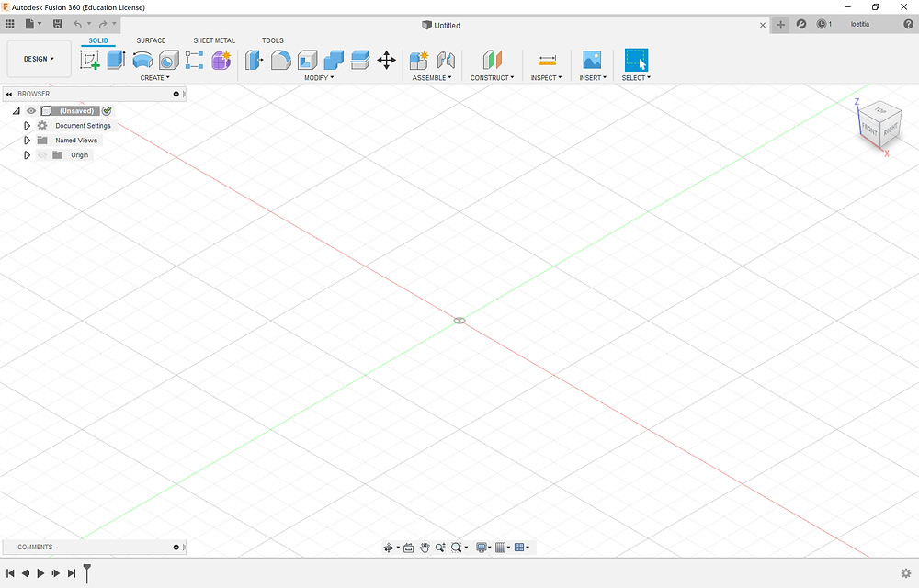This screenshot has width=919, height=588.
Task: Open the Job Status clock icon
Action: (822, 24)
